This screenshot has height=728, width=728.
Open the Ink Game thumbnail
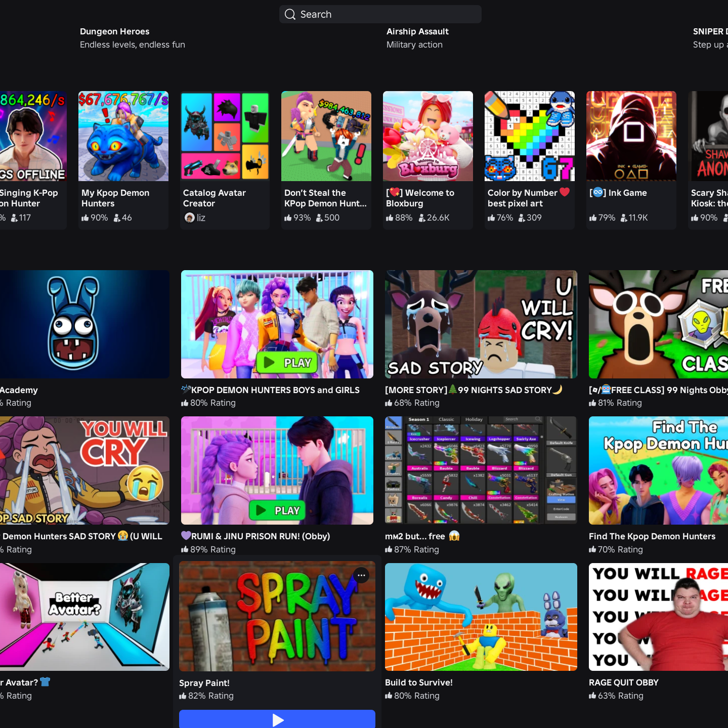[631, 136]
